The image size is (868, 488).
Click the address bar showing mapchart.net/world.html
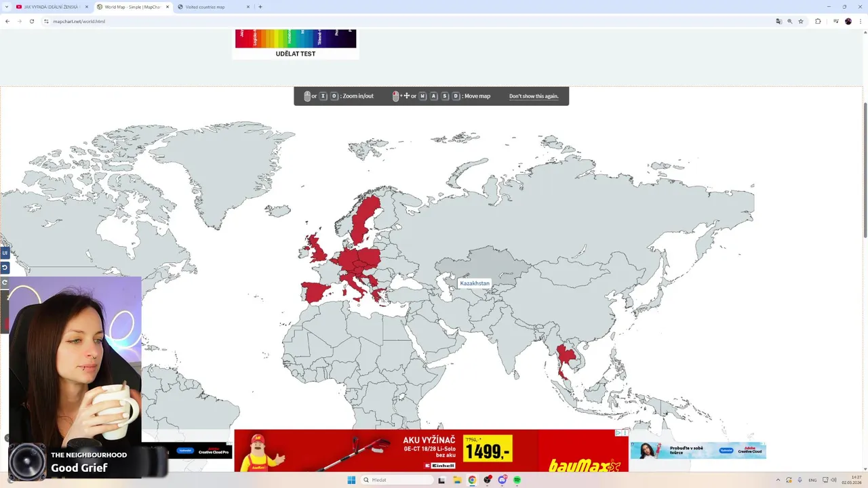pos(407,21)
